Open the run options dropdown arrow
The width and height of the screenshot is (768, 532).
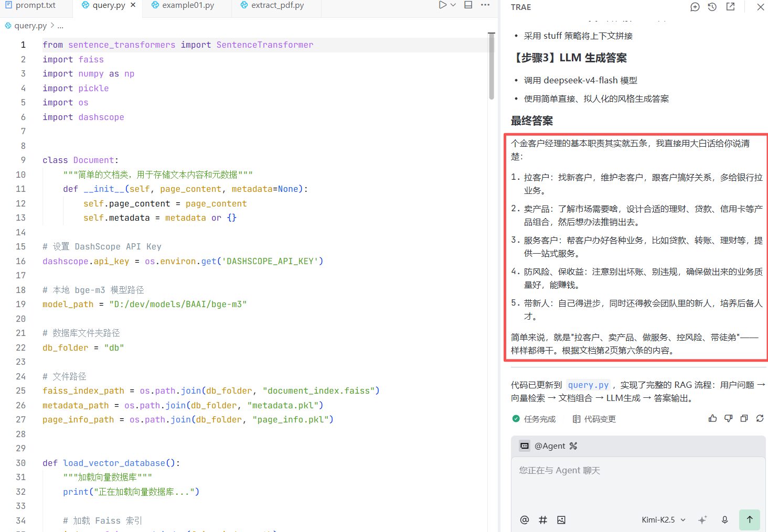click(453, 5)
